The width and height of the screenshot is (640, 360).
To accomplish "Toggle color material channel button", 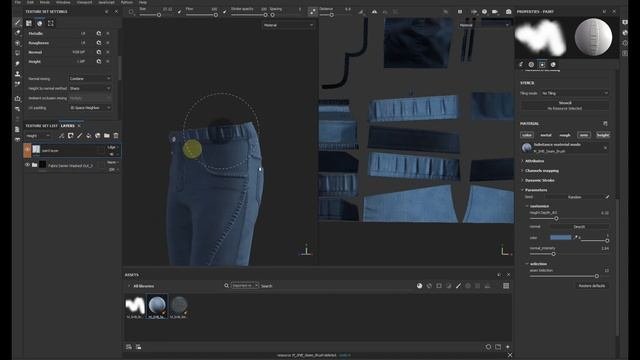I will 527,135.
